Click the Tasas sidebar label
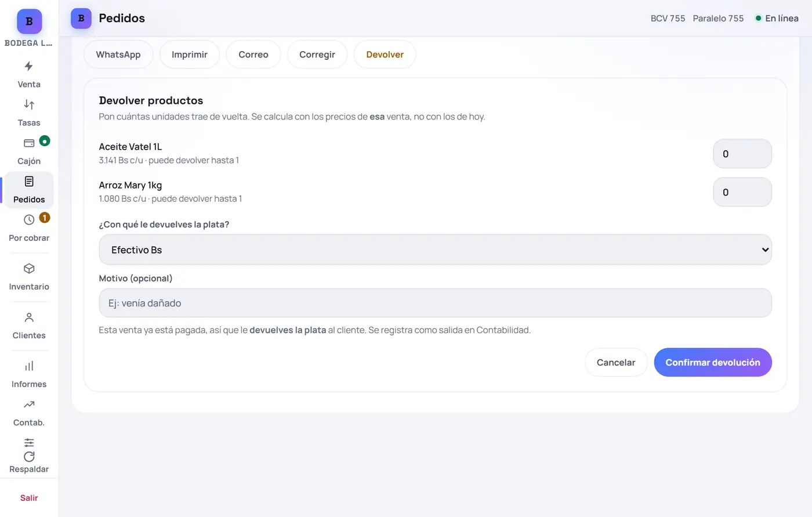Viewport: 812px width, 517px height. pos(29,122)
